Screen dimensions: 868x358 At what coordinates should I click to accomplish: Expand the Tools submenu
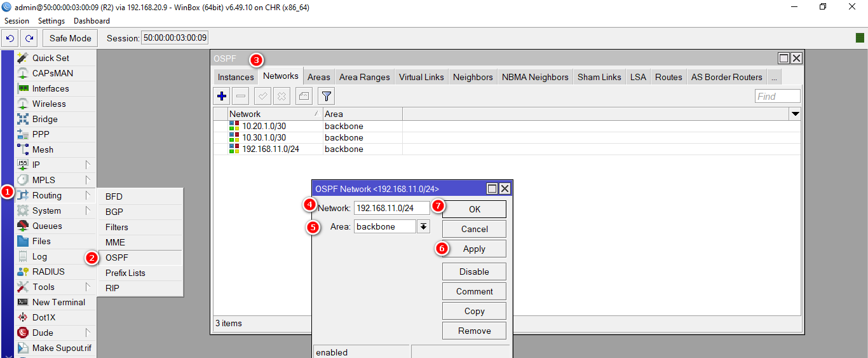click(55, 287)
